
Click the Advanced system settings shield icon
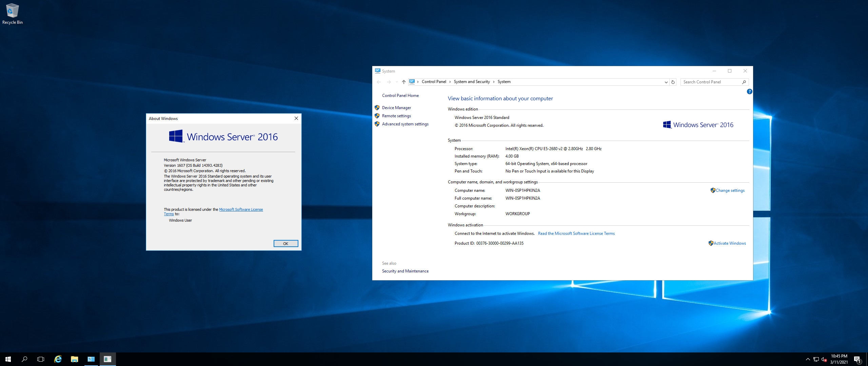pos(377,124)
